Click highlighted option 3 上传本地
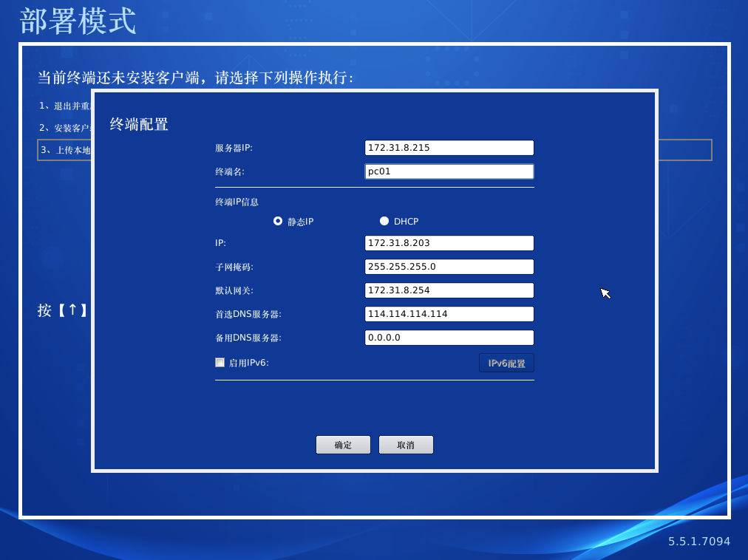This screenshot has height=560, width=748. tap(65, 150)
